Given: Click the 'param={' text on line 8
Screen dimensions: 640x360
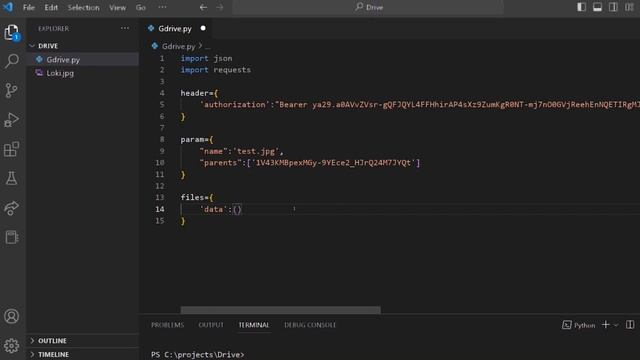Looking at the screenshot, I should (197, 140).
